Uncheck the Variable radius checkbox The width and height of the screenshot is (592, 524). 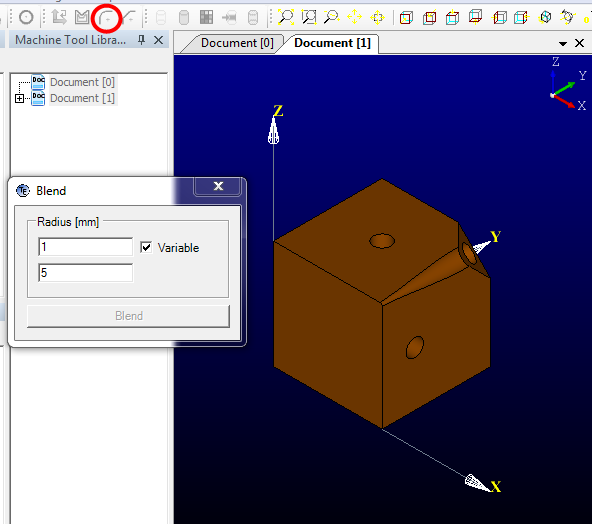tap(146, 248)
